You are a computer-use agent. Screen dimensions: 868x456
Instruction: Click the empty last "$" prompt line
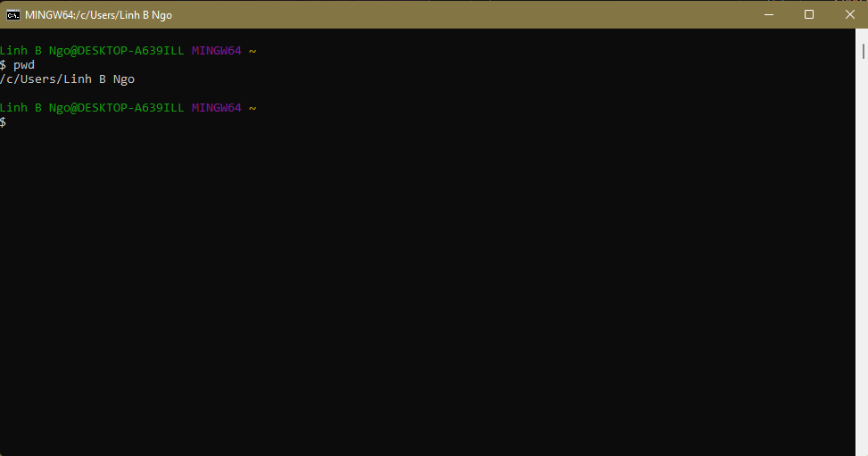click(x=4, y=122)
